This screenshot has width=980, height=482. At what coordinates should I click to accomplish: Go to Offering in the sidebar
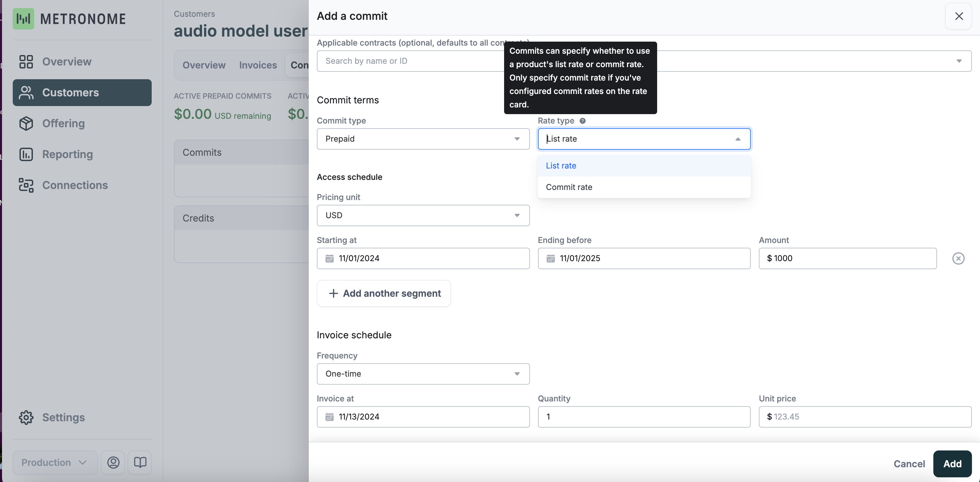(x=63, y=123)
